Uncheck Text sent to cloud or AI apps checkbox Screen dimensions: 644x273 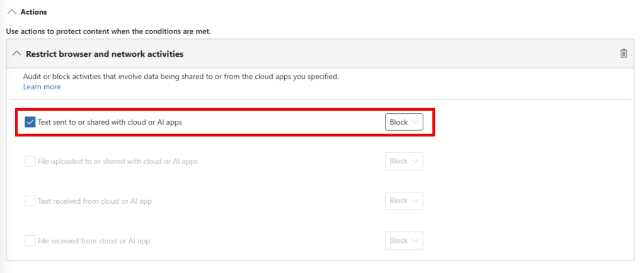tap(30, 122)
